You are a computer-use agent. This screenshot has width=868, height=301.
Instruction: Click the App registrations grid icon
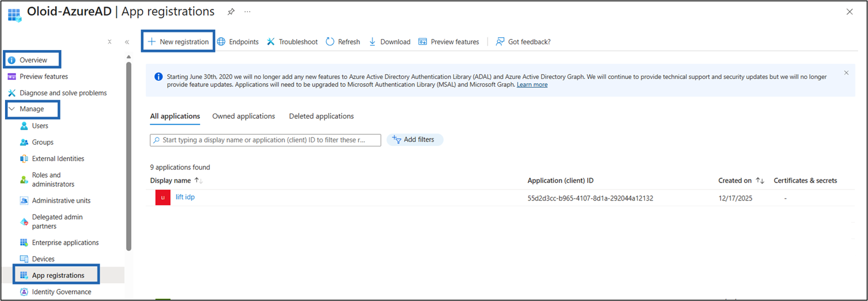24,275
